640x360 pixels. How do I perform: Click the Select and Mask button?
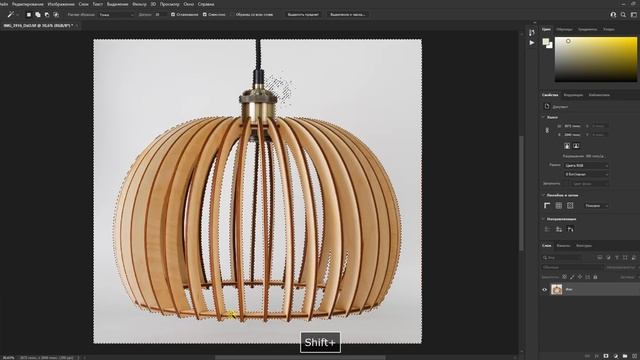pos(347,15)
